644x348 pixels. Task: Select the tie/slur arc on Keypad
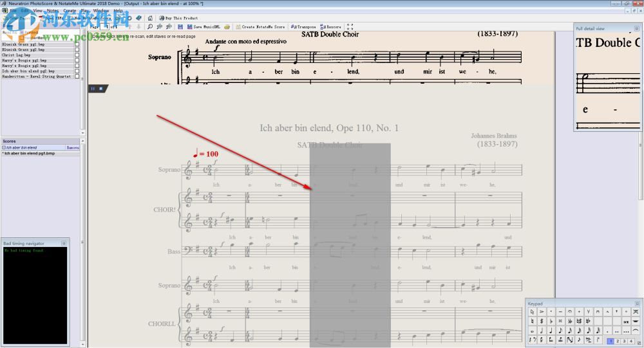click(636, 331)
